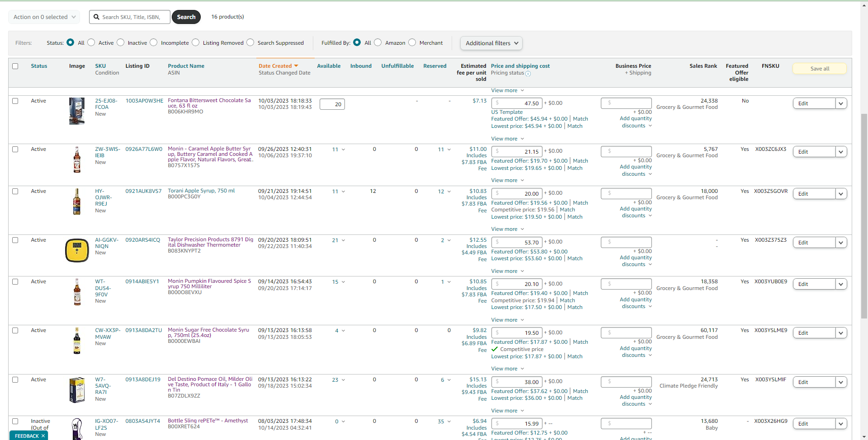Screen dimensions: 868x440
Task: Sort by the Inbound column header
Action: click(361, 66)
